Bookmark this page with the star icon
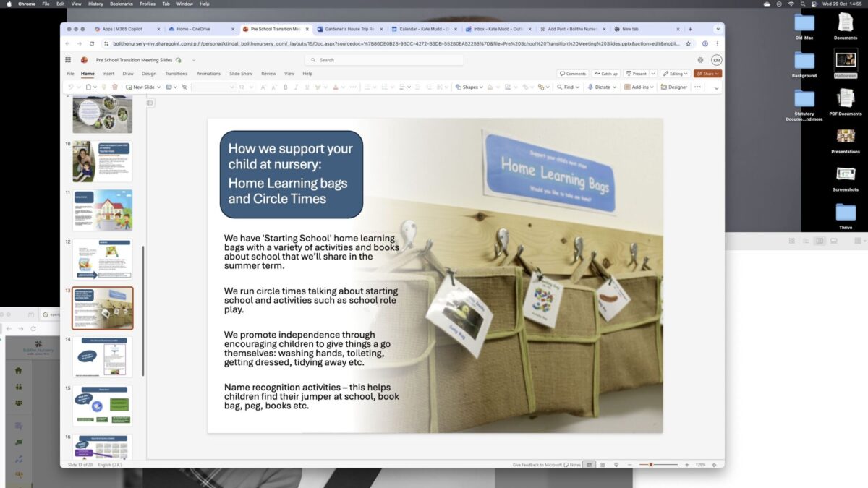 pos(689,43)
